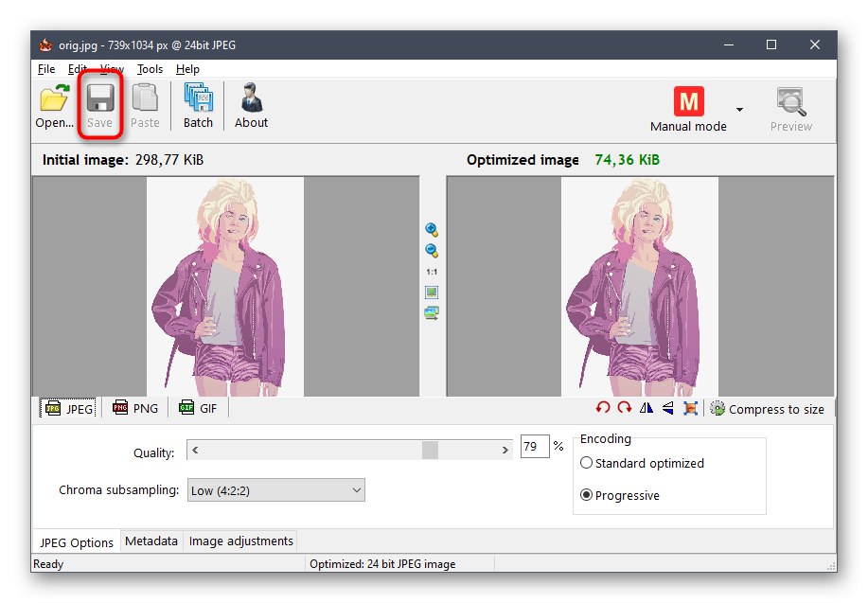This screenshot has width=868, height=603.
Task: Rotate image right with the red arrow
Action: pos(625,408)
